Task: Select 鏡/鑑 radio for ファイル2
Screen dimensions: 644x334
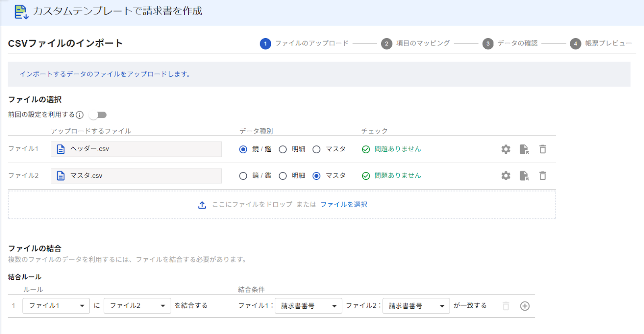Action: click(243, 176)
